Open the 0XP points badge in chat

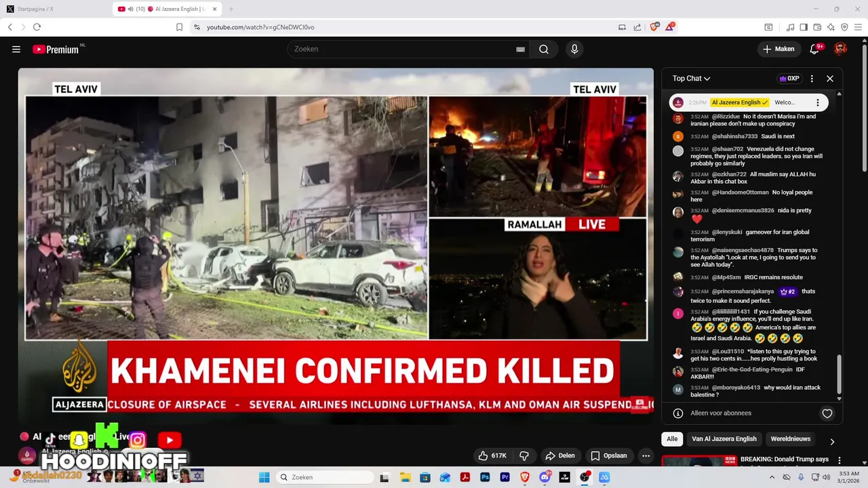[x=789, y=79]
